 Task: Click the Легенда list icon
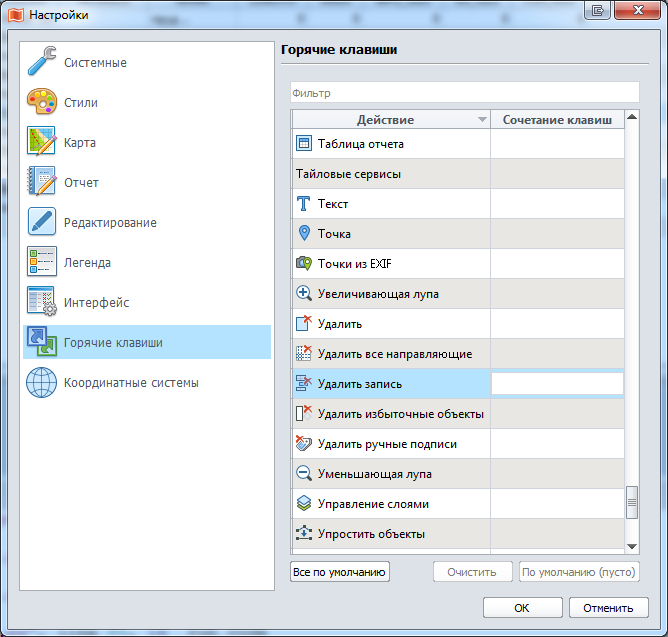42,263
